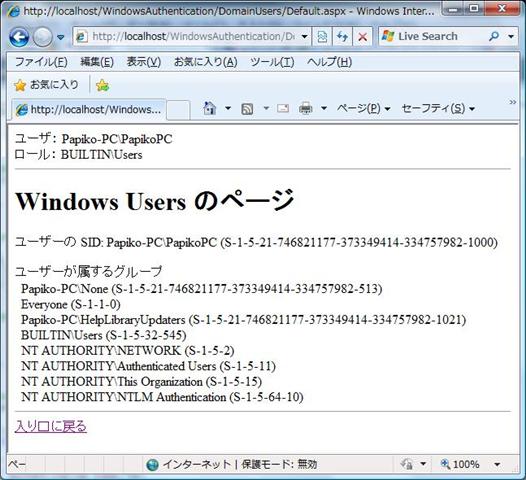Image resolution: width=526 pixels, height=480 pixels.
Task: Toggle Compatibility View icon
Action: pos(322,36)
